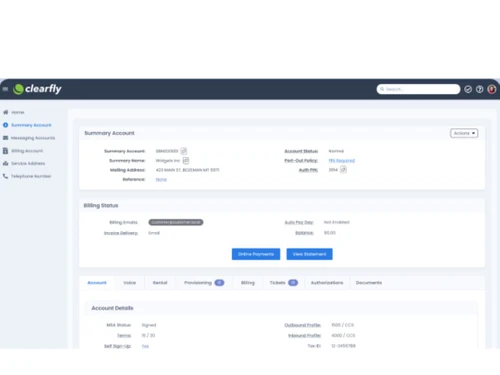Open Service Address in the sidebar
This screenshot has height=375, width=500.
click(28, 163)
